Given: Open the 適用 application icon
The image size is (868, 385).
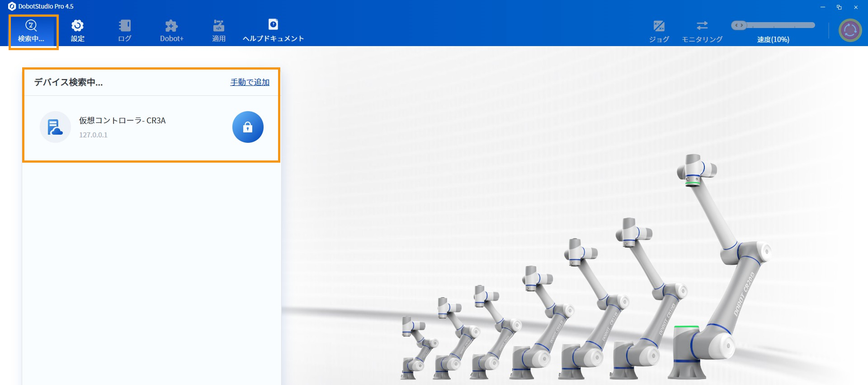Looking at the screenshot, I should (219, 31).
